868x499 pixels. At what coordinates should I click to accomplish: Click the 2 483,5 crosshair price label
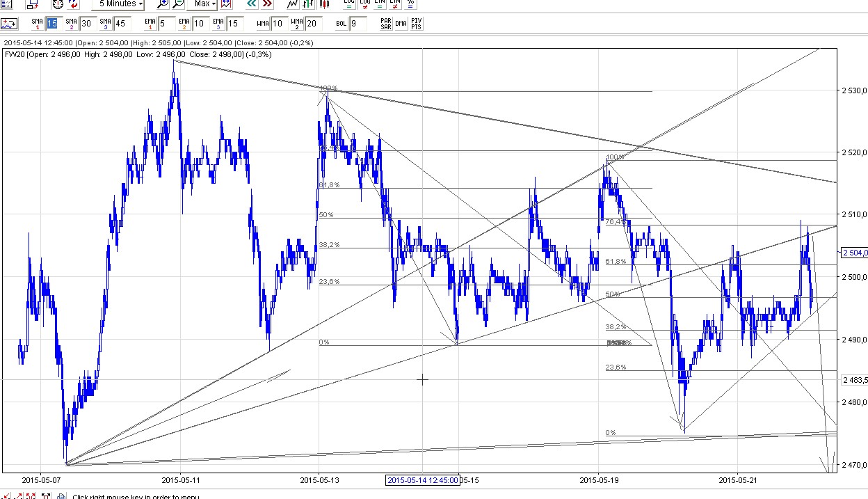click(x=855, y=380)
